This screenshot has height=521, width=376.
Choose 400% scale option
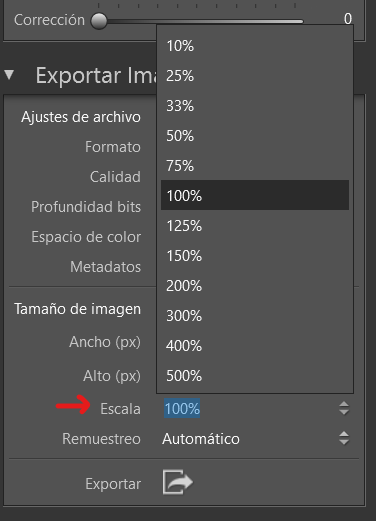point(255,346)
